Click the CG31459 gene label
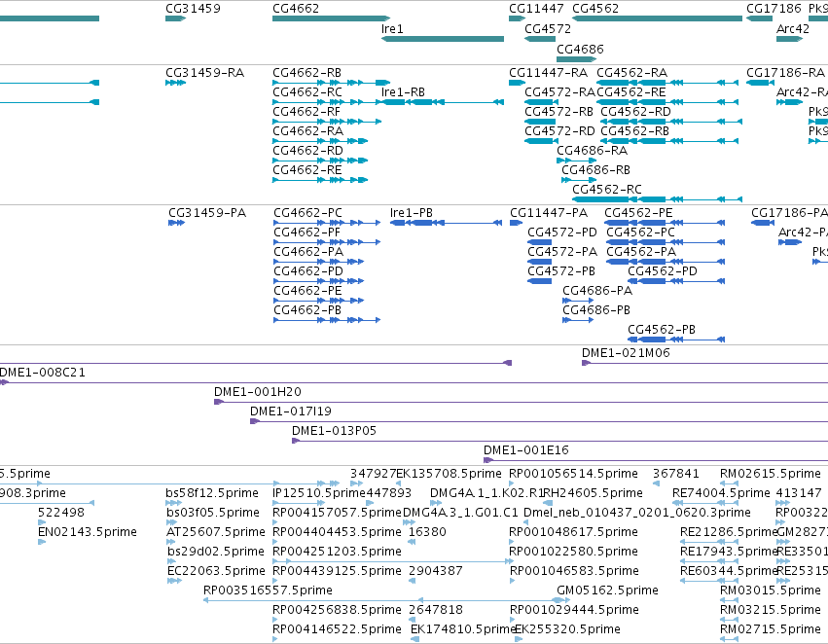828x644 pixels. 193,9
